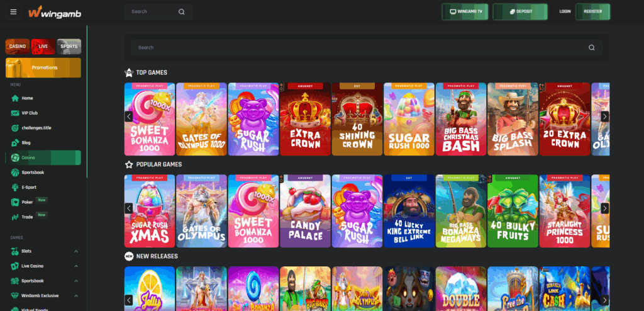This screenshot has width=644, height=311.
Task: Click New Releases carousel left arrow
Action: click(128, 300)
